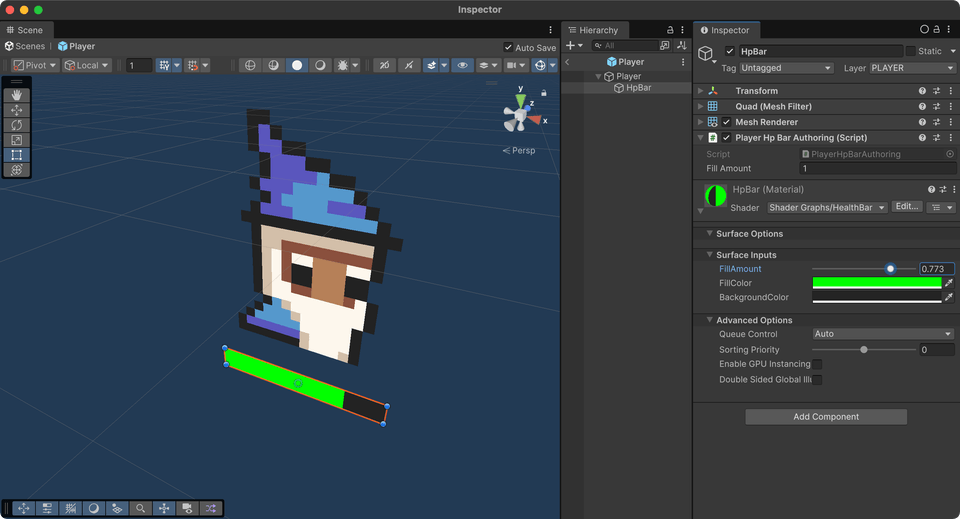The width and height of the screenshot is (960, 519).
Task: Select the Scale tool in scene toolbar
Action: (17, 140)
